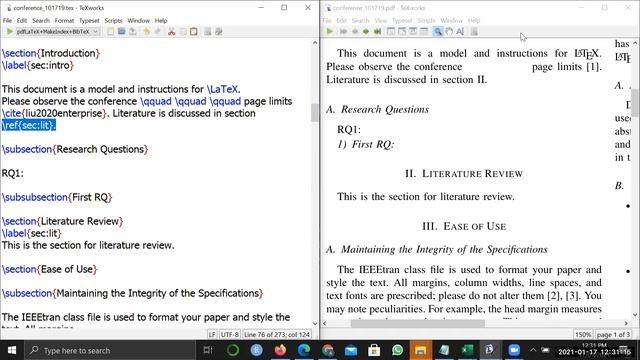Viewport: 640px width, 360px height.
Task: Jump to last page in PDF preview
Action: click(377, 31)
